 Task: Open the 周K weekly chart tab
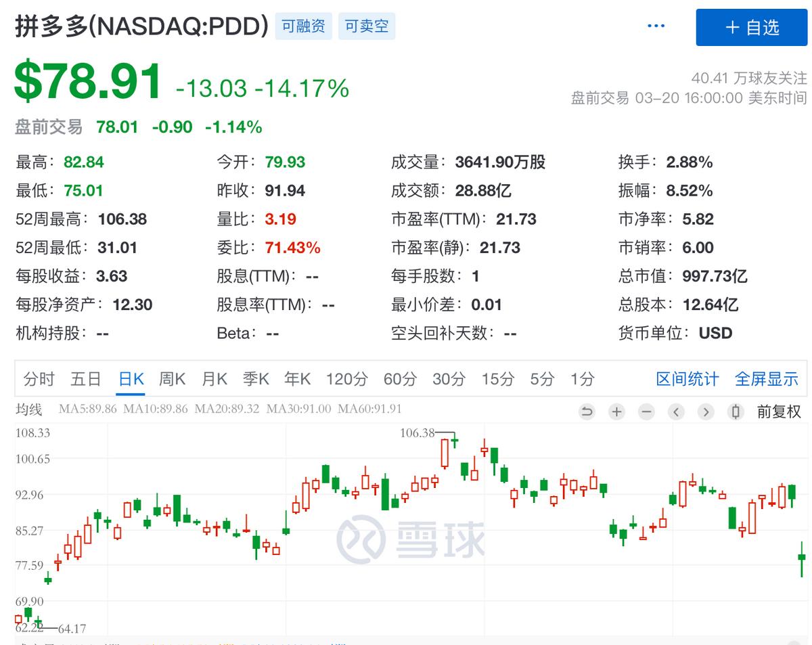[x=172, y=380]
